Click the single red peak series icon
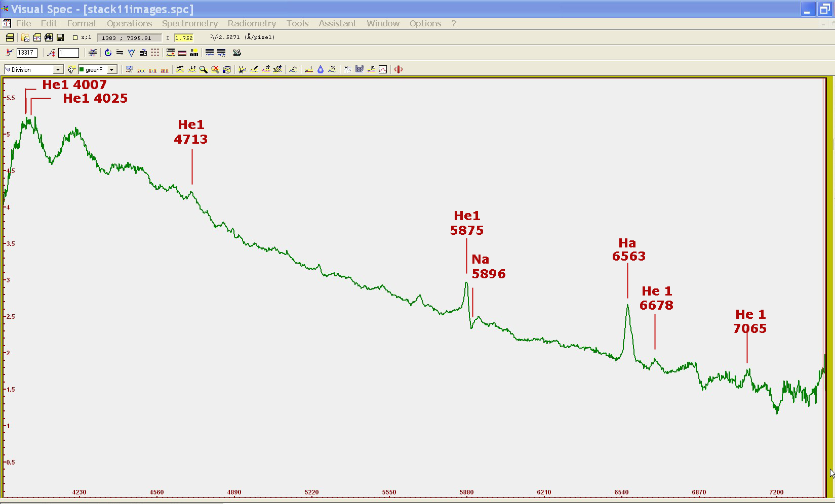 click(141, 70)
